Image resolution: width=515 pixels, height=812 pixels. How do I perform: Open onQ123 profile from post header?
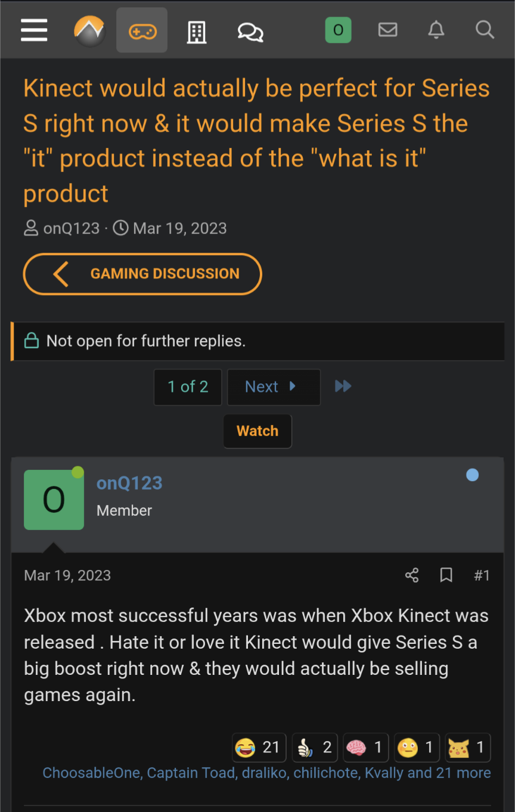click(x=129, y=483)
